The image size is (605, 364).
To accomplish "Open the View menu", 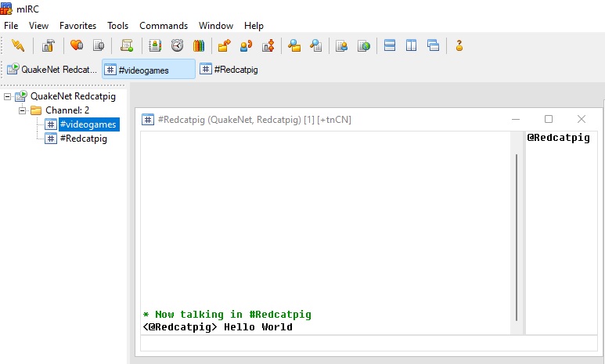I will click(x=38, y=26).
